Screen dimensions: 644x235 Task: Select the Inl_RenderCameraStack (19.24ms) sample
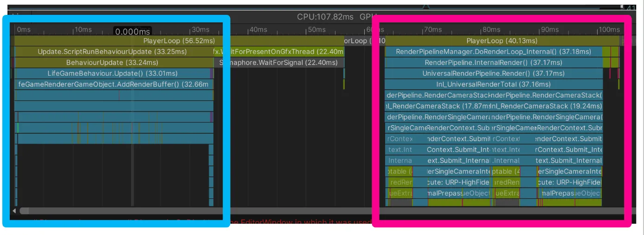(x=547, y=106)
